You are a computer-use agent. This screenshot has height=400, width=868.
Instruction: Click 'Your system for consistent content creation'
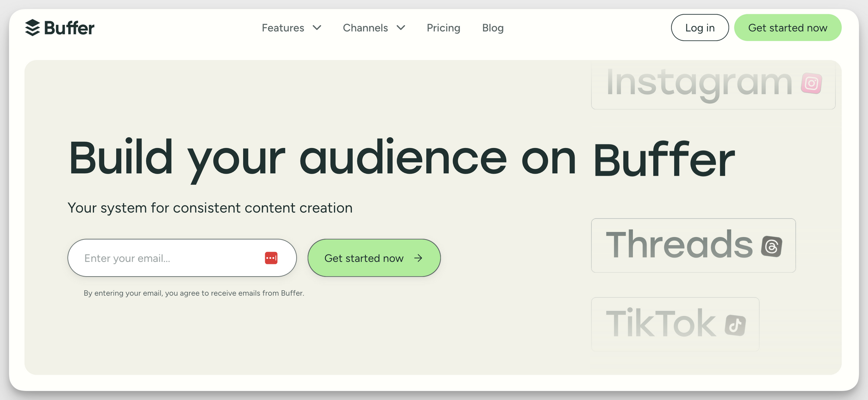click(x=210, y=208)
